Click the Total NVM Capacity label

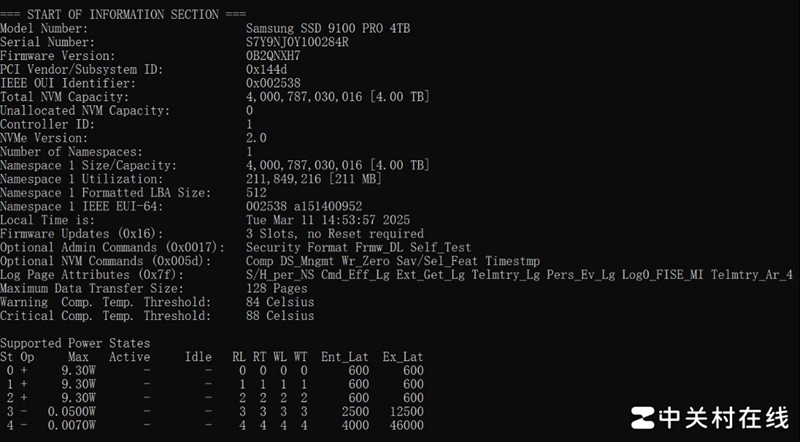64,97
